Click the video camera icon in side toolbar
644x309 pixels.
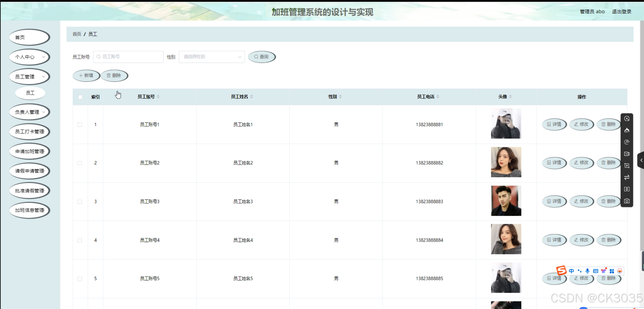pos(627,154)
